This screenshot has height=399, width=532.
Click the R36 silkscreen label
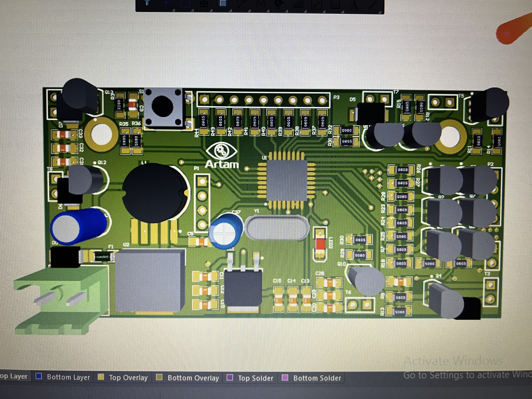pos(136,123)
